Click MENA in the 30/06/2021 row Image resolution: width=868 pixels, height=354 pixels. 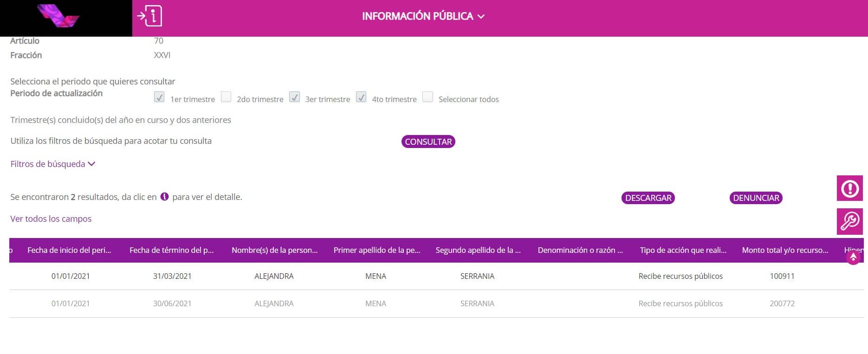point(376,303)
